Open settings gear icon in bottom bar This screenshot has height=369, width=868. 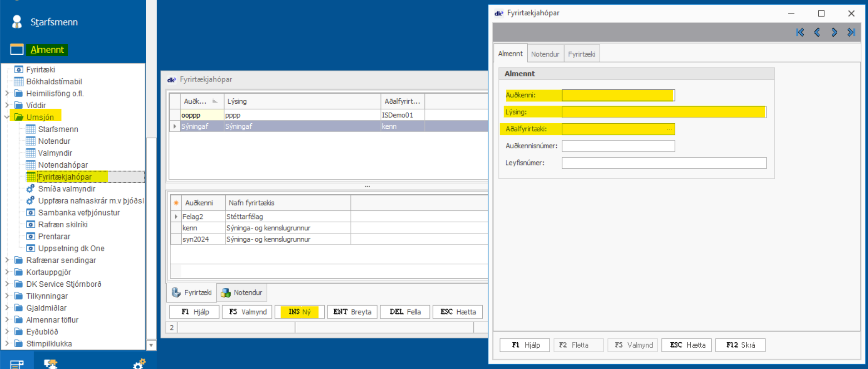point(139,364)
